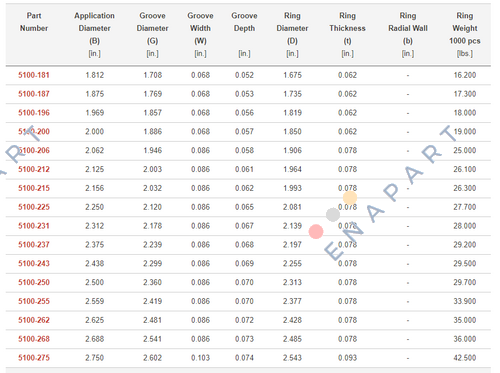
Task: Click the Groove Width (W) column header
Action: pyautogui.click(x=200, y=34)
